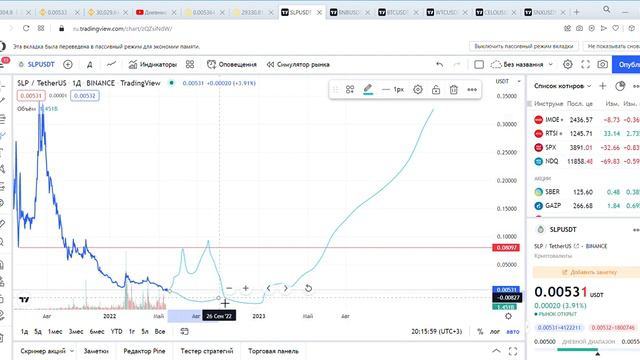Click the heart bookmark icon in address bar
640x360 pixels.
point(616,28)
